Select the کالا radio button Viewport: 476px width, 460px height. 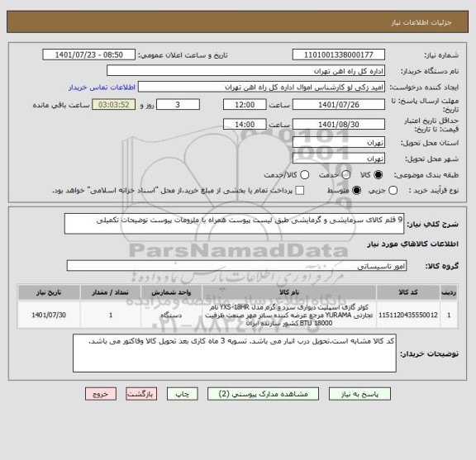click(x=378, y=175)
